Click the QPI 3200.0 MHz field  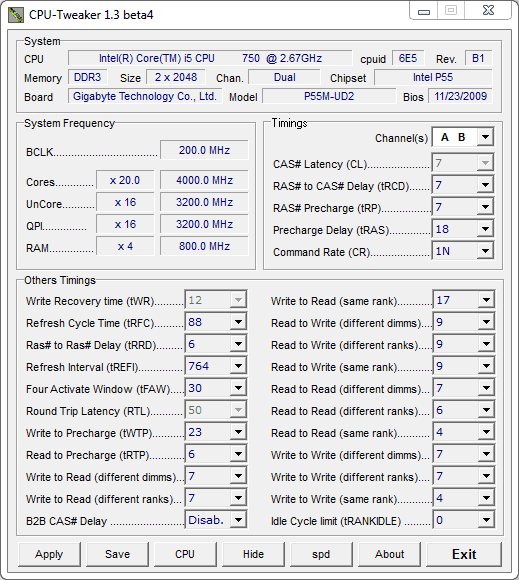point(204,224)
